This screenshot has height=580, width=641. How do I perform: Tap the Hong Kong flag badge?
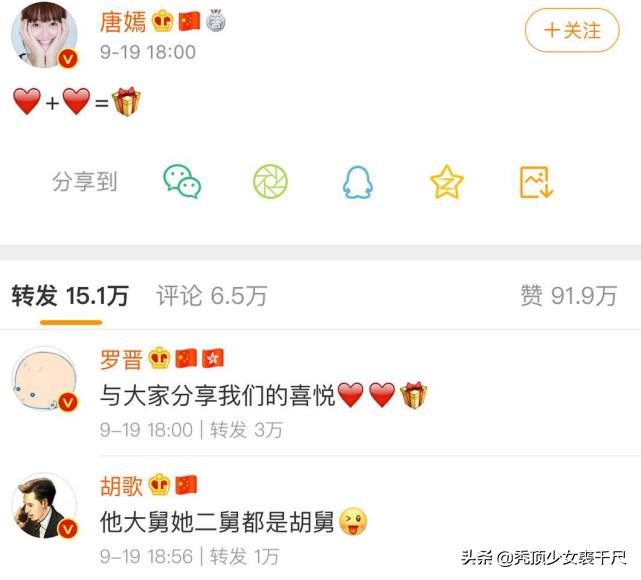click(213, 358)
